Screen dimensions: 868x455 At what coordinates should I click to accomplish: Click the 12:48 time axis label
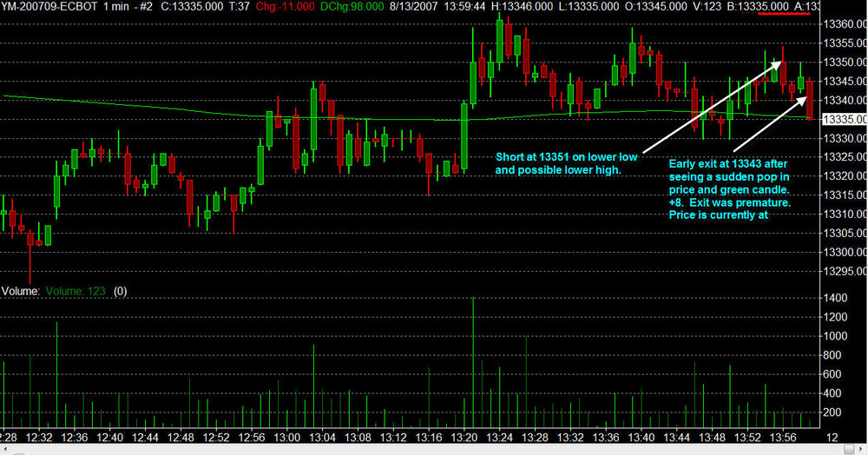pos(181,438)
